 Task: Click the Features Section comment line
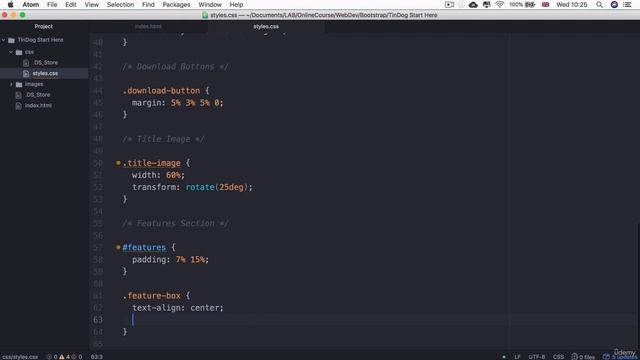[x=176, y=224]
